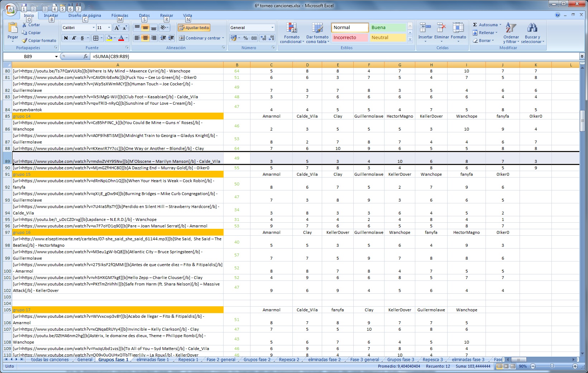
Task: Decrease font size with the small A icon
Action: click(x=124, y=28)
